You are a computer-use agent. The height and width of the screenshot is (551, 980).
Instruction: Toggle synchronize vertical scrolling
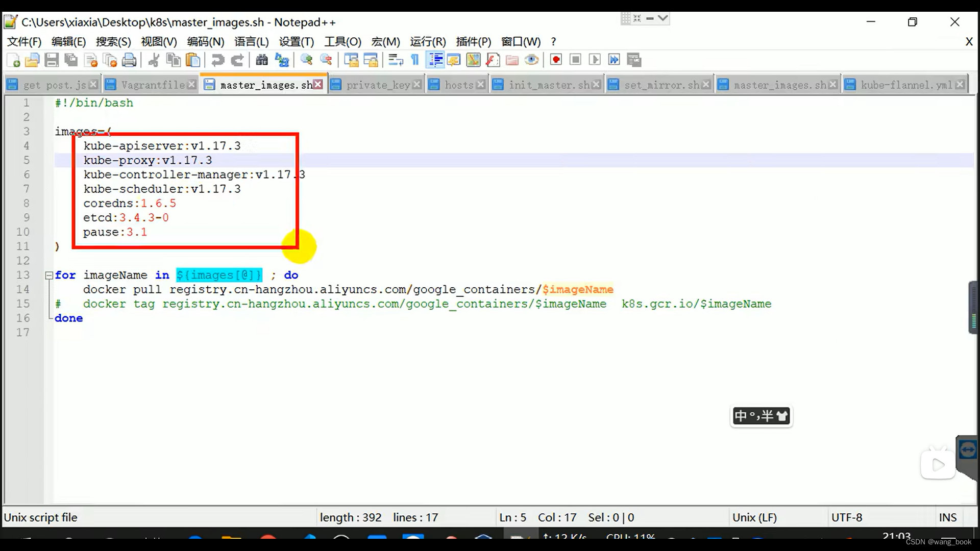tap(351, 60)
